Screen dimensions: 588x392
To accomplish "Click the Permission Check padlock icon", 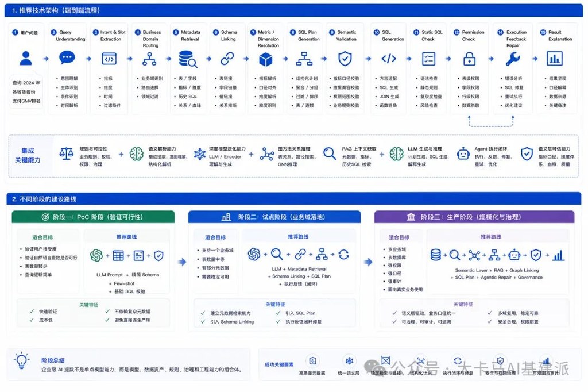I will tap(469, 59).
